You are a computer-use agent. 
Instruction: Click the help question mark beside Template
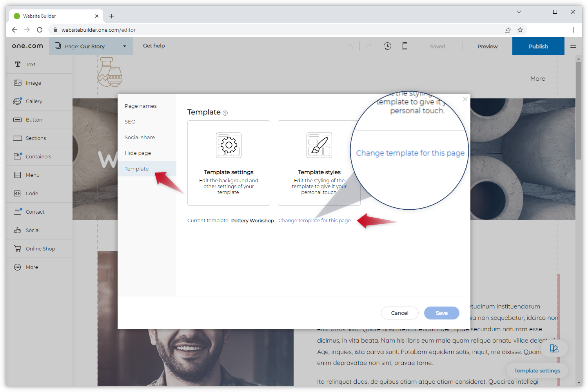pos(225,113)
